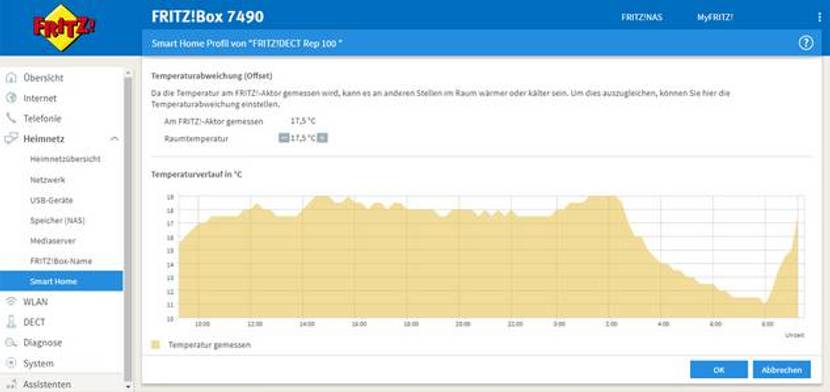Open the help question mark icon

[x=806, y=43]
